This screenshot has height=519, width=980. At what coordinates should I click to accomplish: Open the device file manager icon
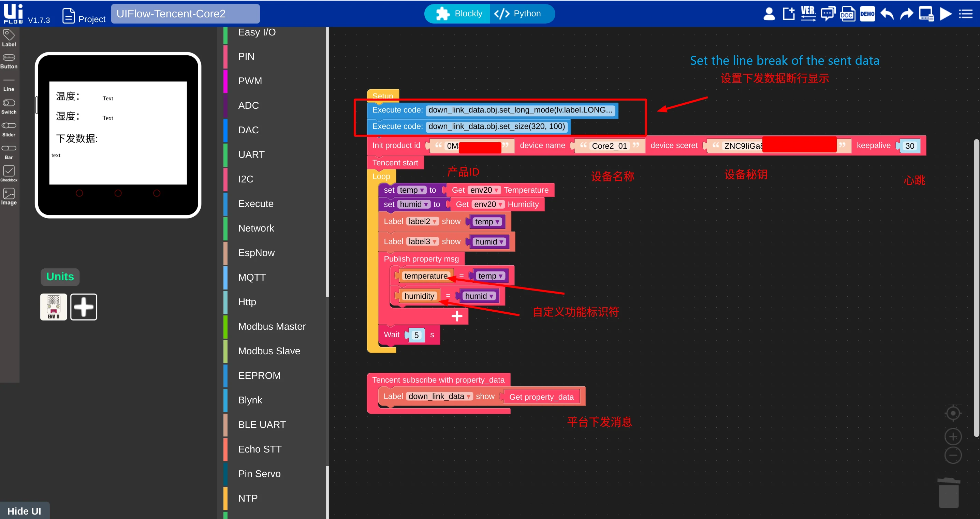point(926,14)
